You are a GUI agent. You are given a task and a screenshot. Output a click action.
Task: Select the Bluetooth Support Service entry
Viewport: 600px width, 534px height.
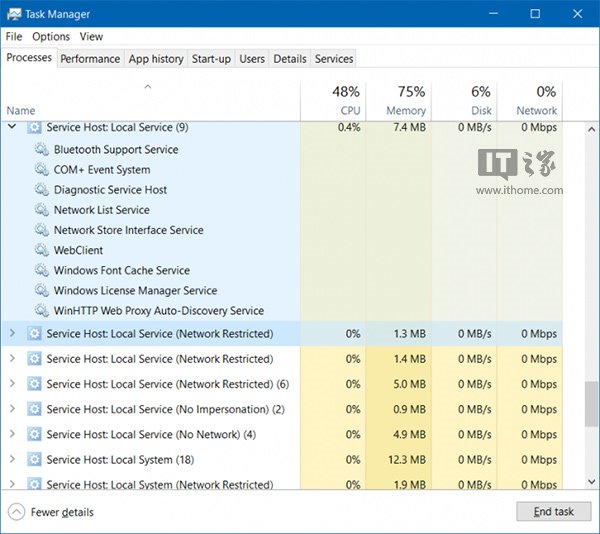pos(116,150)
